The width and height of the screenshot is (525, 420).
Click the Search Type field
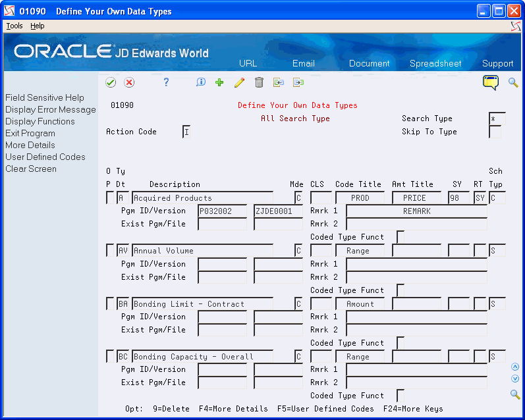(x=497, y=118)
